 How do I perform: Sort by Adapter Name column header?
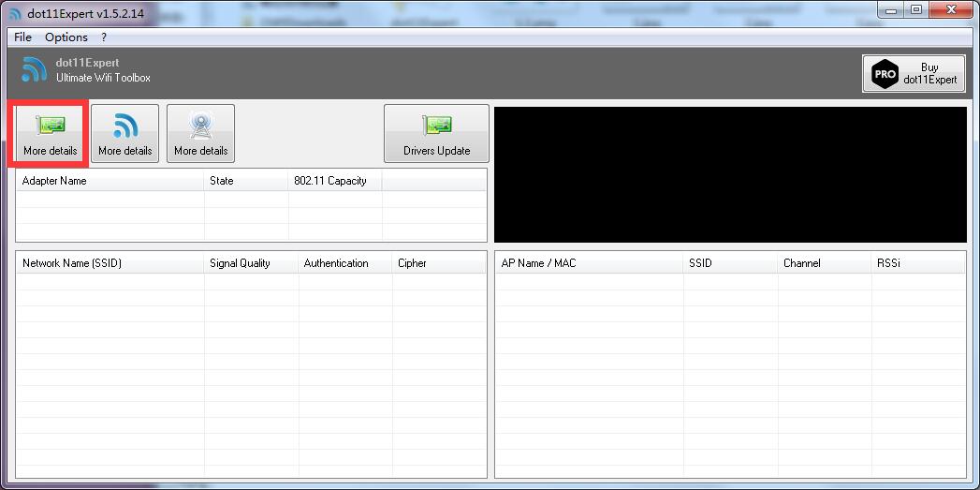(110, 181)
